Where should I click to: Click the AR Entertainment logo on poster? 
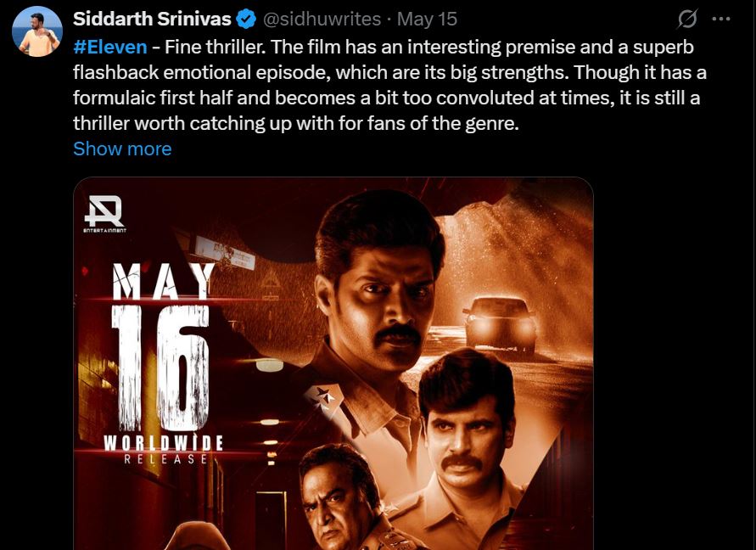click(x=104, y=214)
